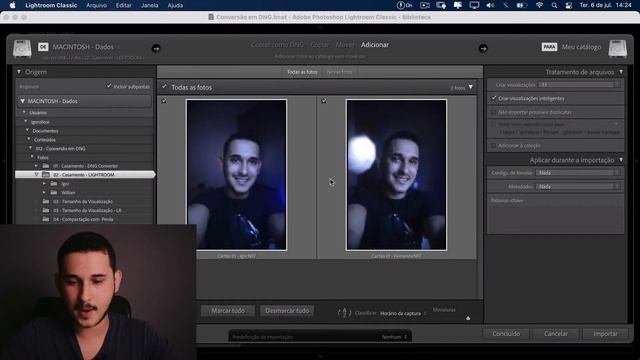Image resolution: width=640 pixels, height=360 pixels.
Task: Uncheck the first photo's import checkbox
Action: [x=164, y=100]
